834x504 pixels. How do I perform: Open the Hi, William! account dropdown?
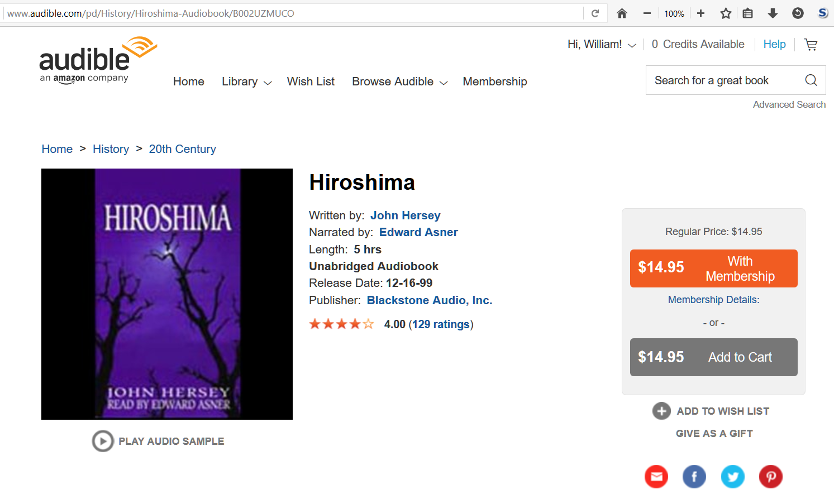(x=602, y=45)
